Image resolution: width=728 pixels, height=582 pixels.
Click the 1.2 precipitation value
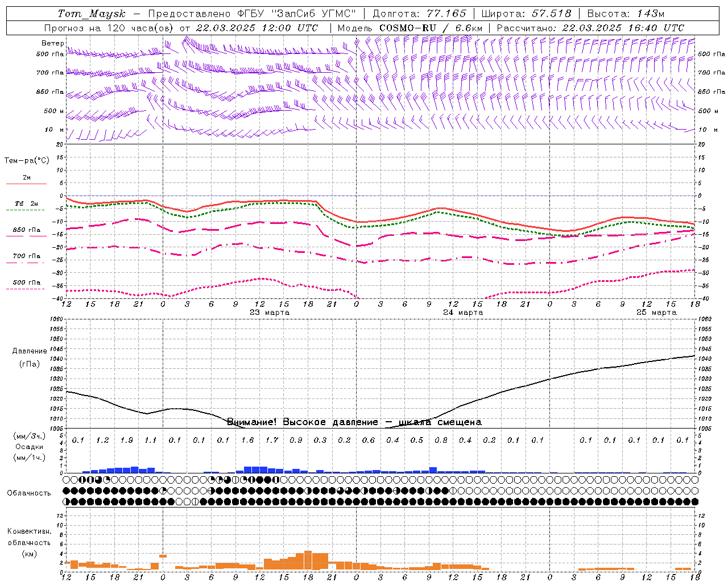click(x=102, y=440)
